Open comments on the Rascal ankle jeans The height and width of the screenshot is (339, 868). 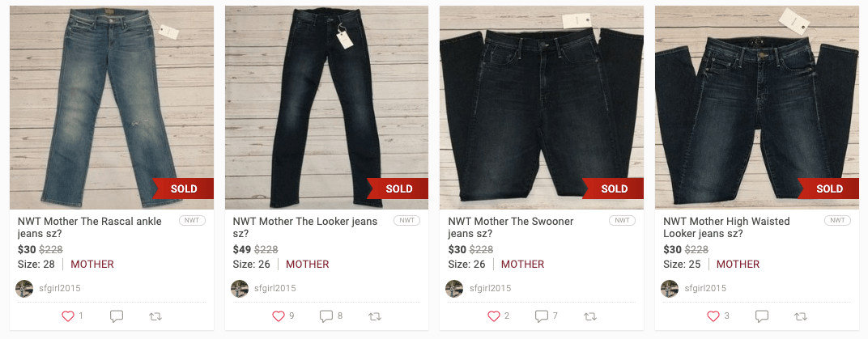117,316
